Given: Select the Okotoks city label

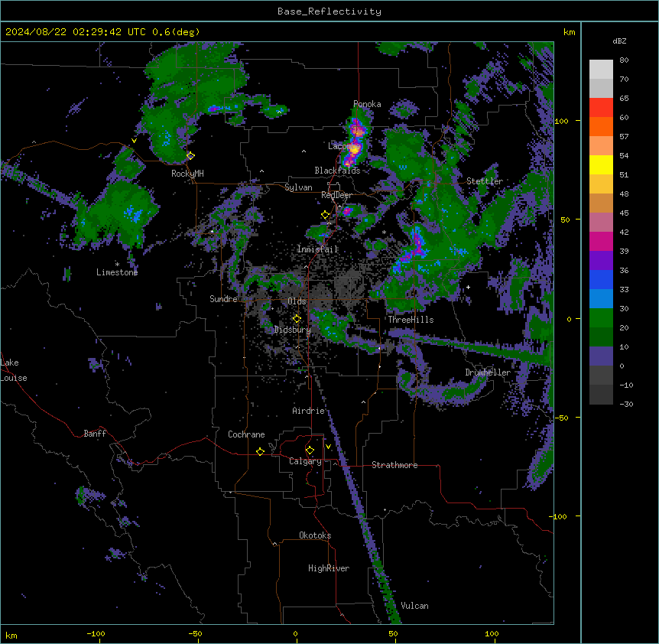Looking at the screenshot, I should (315, 535).
